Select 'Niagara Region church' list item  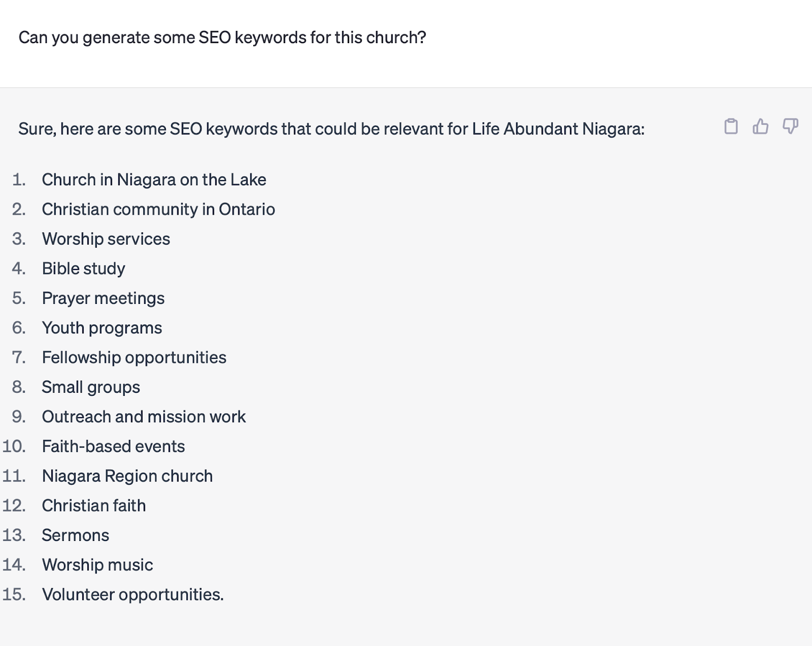[x=127, y=476]
